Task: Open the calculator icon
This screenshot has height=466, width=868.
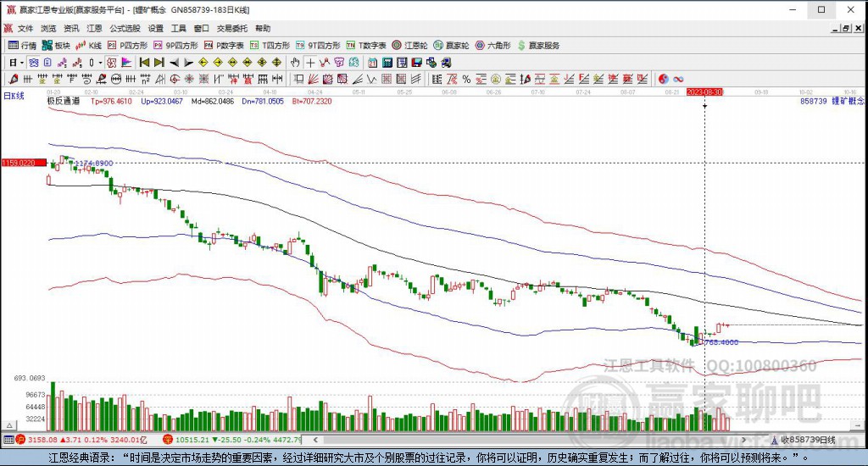Action: pos(387,63)
